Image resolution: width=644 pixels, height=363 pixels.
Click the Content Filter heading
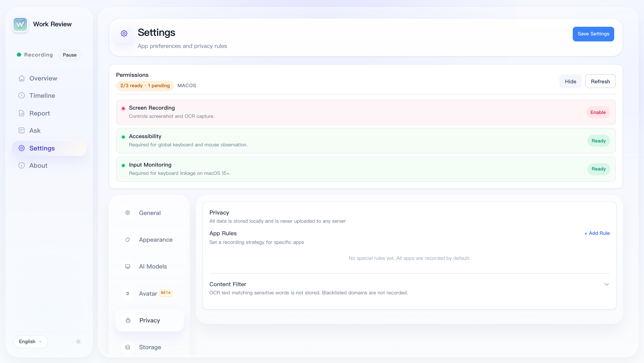point(228,284)
